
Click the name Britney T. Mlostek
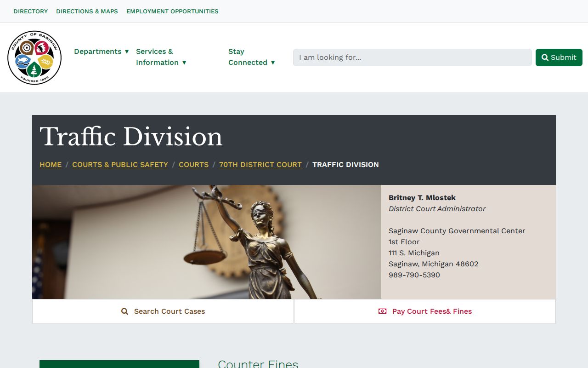pos(422,198)
